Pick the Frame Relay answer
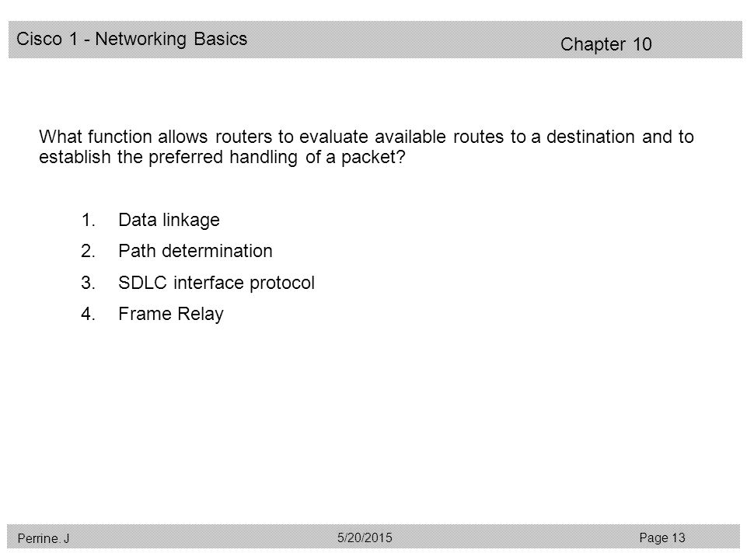The width and height of the screenshot is (747, 560). click(170, 315)
